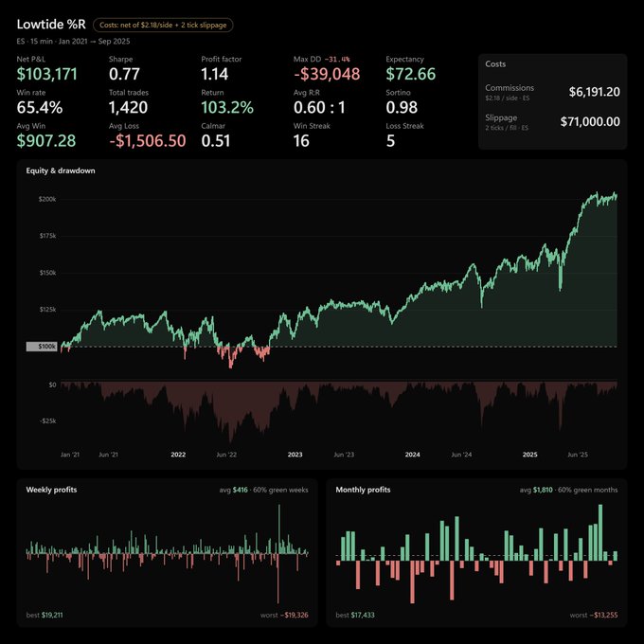
Task: Click the Avg Loss value -$1,506.50
Action: click(148, 141)
